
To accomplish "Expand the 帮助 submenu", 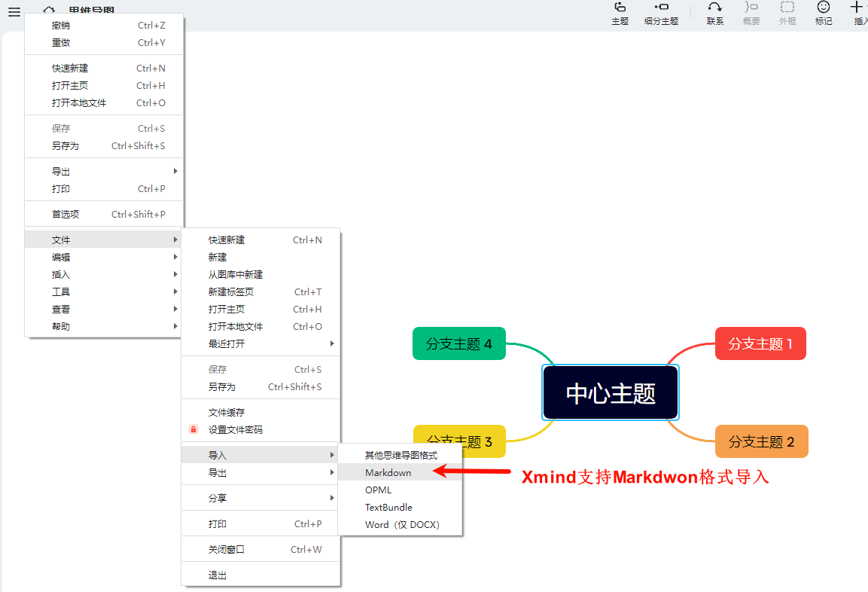I will point(104,326).
